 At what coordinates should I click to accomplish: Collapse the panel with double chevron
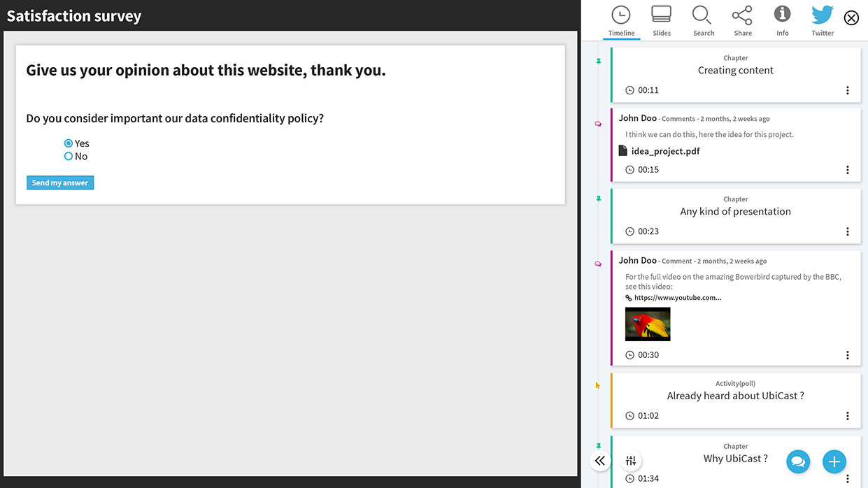[599, 461]
